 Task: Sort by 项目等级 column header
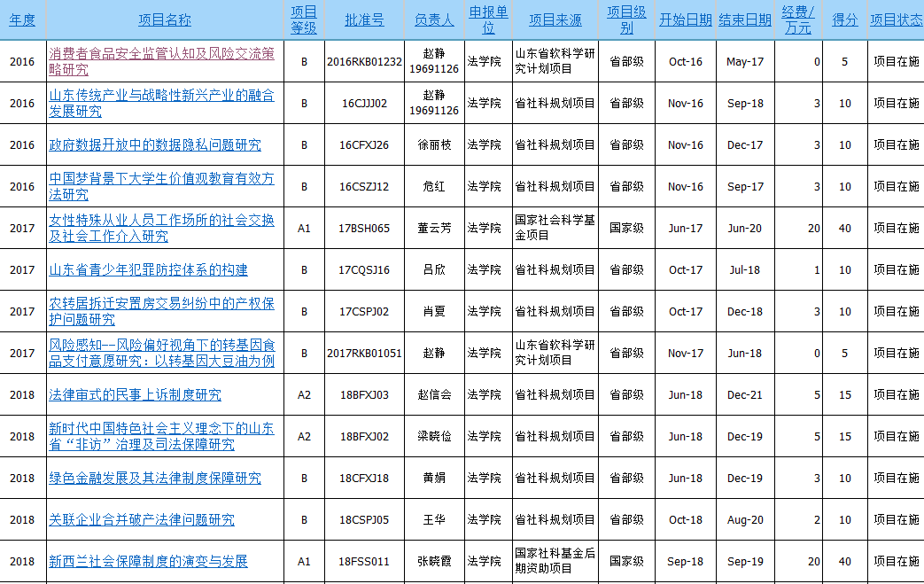pos(304,19)
